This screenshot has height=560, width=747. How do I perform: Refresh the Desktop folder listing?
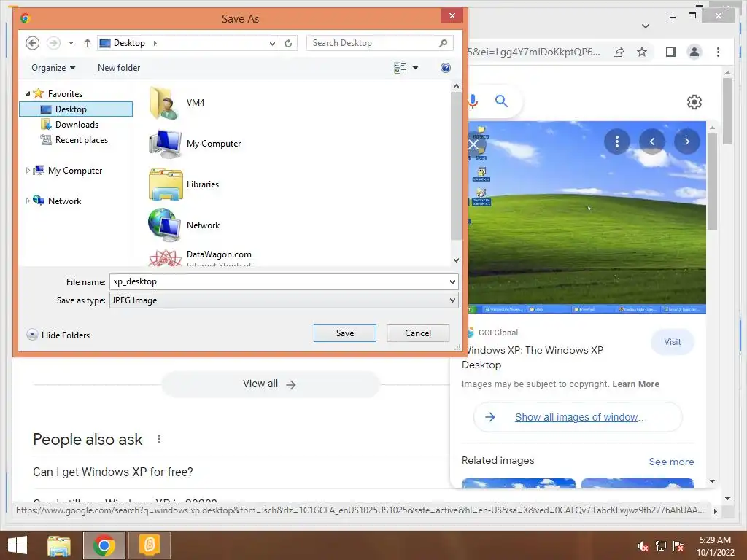tap(288, 43)
